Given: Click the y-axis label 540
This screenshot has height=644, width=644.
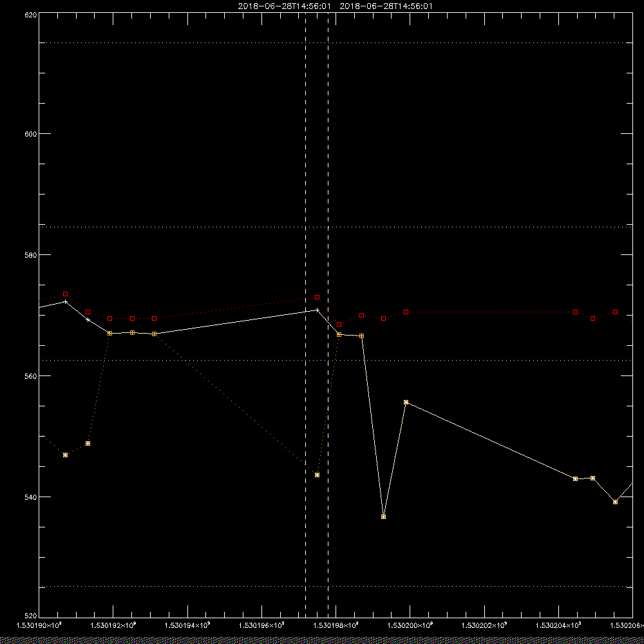Looking at the screenshot, I should [x=31, y=497].
